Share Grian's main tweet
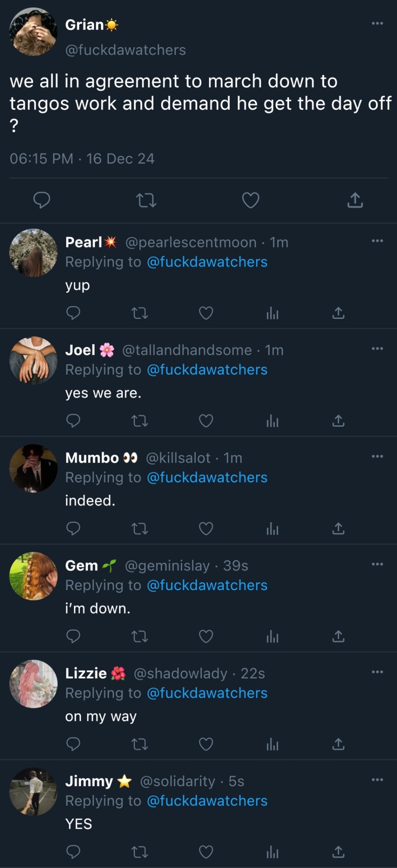 [355, 200]
